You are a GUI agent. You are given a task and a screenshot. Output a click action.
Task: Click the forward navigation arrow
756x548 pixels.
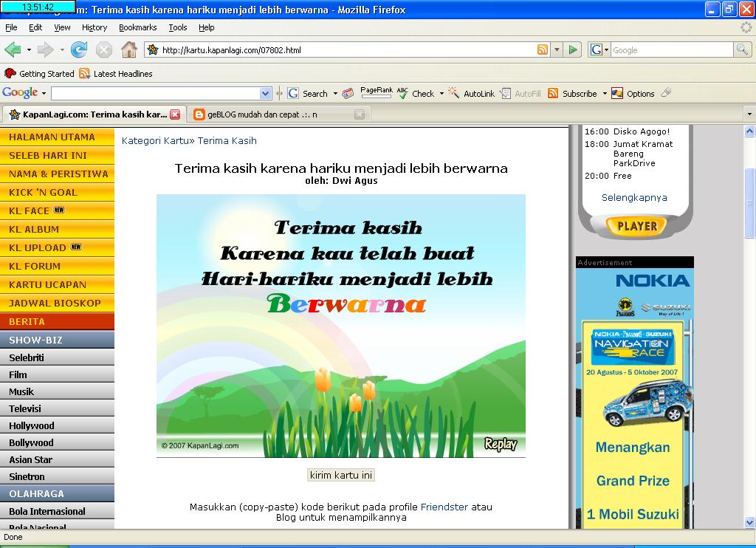45,49
